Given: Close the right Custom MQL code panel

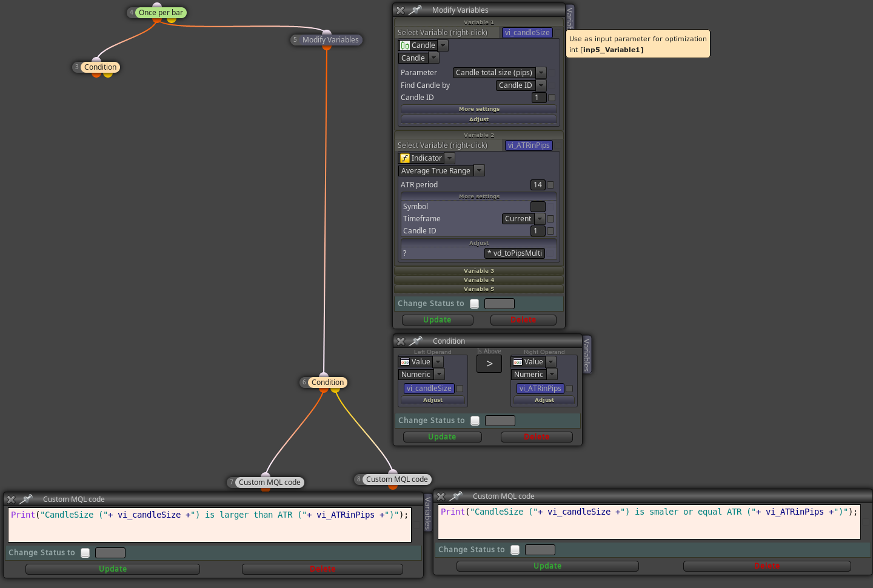Looking at the screenshot, I should [441, 496].
